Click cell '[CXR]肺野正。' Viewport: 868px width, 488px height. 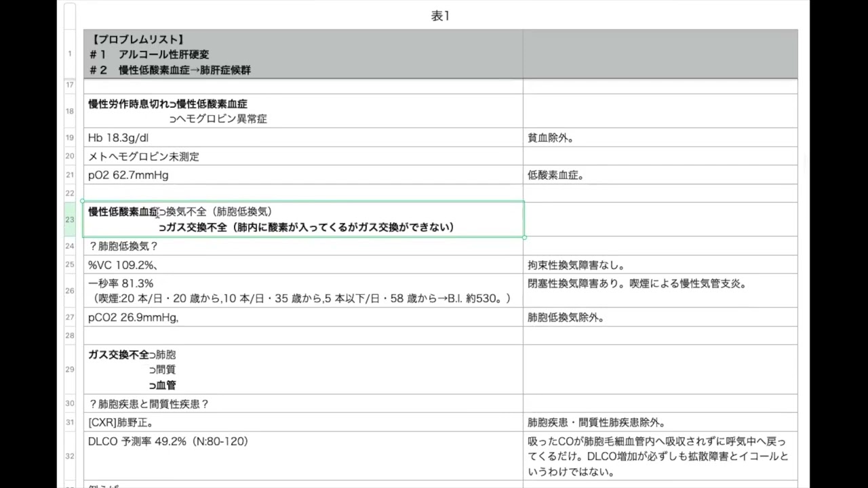click(x=303, y=422)
